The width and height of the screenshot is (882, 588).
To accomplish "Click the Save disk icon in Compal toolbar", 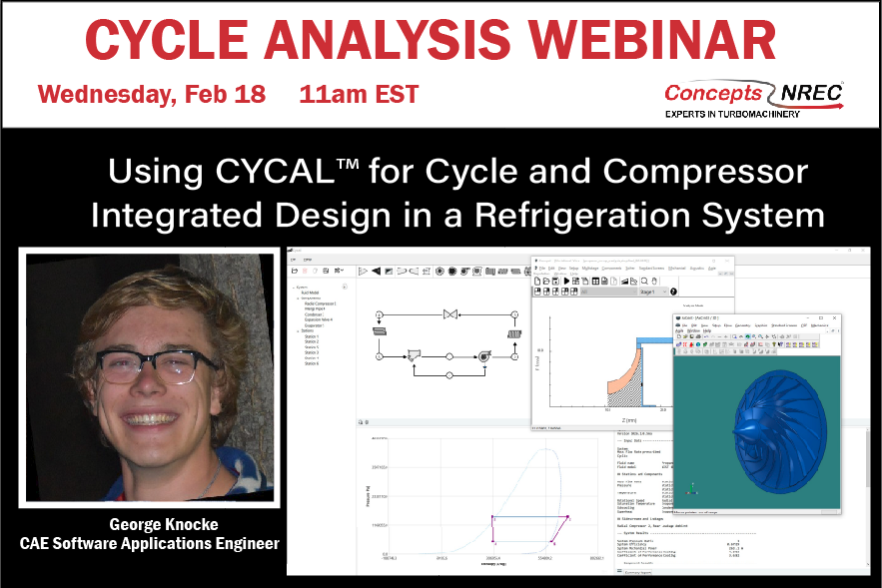I will (x=555, y=282).
